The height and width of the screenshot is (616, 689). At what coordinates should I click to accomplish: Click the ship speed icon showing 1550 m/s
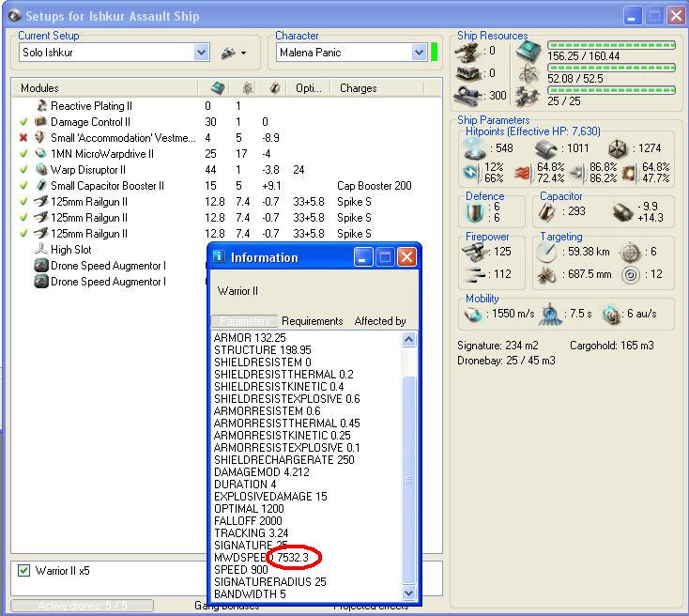click(x=473, y=315)
